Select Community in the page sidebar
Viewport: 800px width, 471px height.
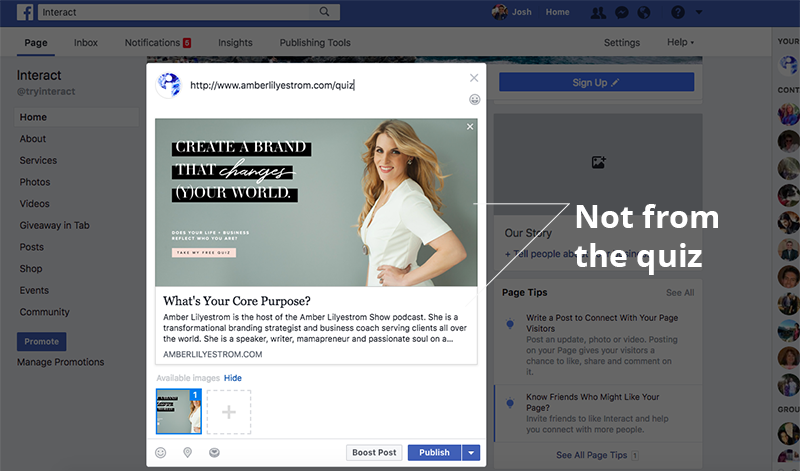(44, 312)
